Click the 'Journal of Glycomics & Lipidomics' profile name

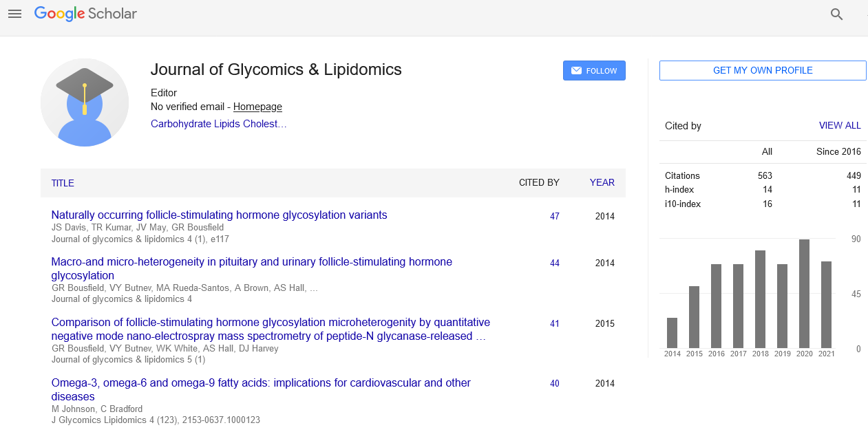point(276,69)
